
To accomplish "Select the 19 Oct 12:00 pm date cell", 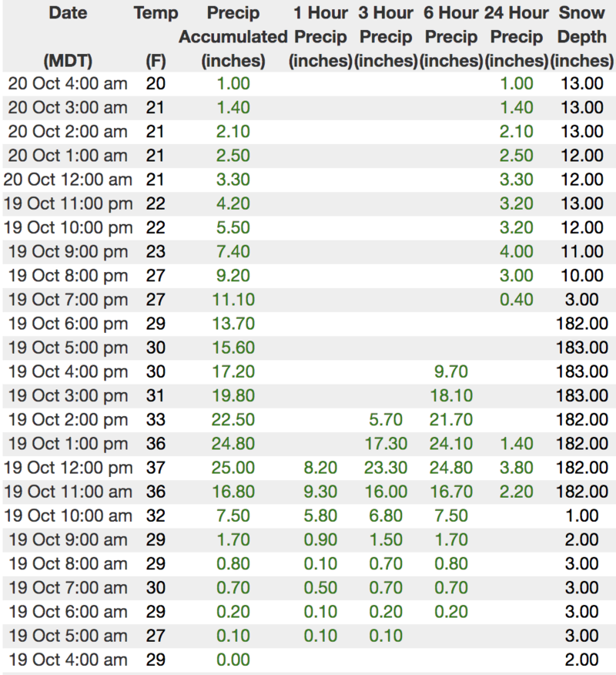I will pos(67,468).
